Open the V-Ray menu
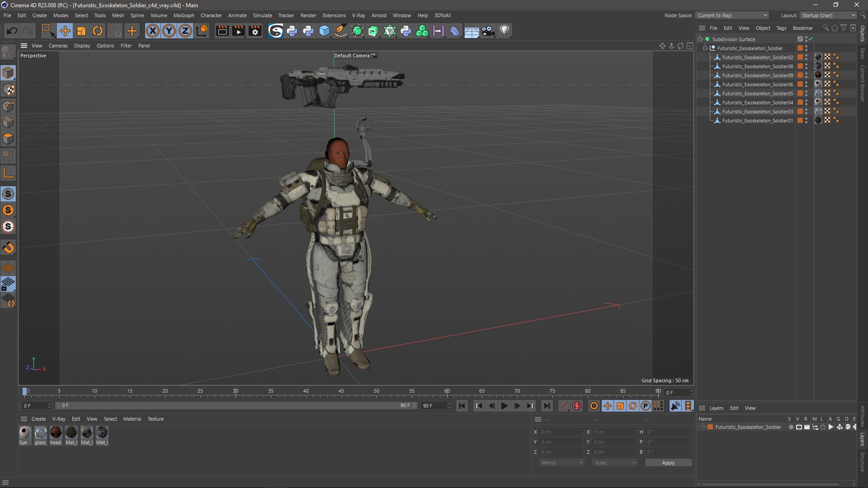Viewport: 868px width, 488px height. click(359, 15)
